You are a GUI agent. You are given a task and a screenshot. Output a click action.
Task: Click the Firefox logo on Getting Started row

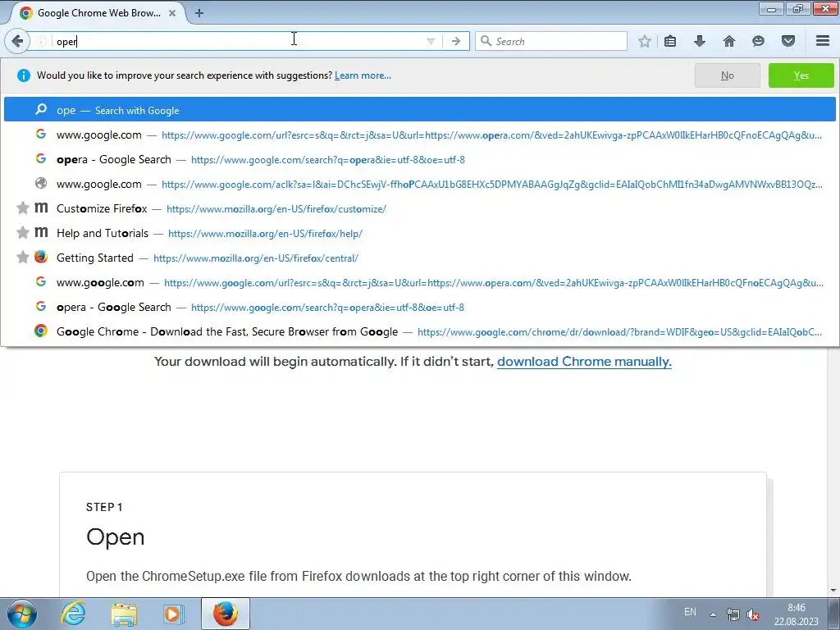point(41,257)
